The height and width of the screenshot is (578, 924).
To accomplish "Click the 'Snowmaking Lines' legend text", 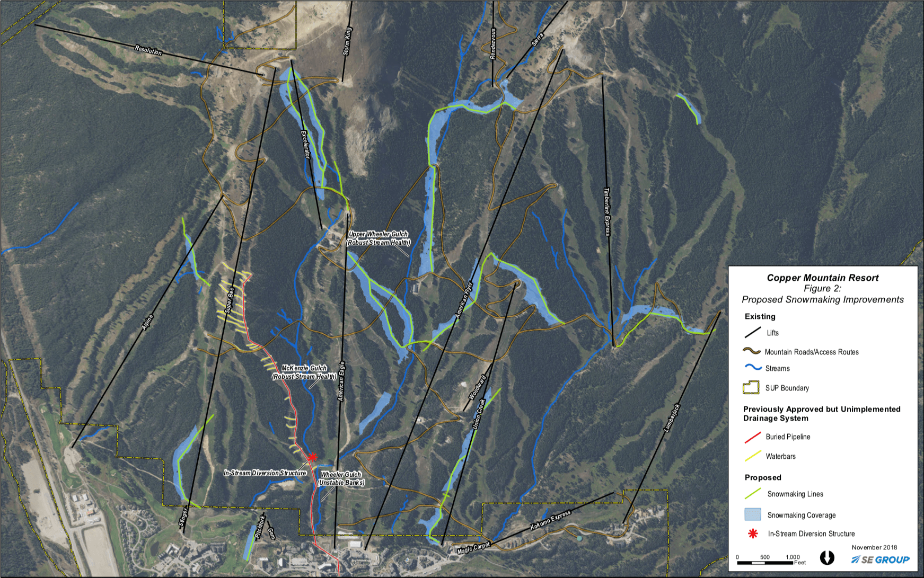I will point(796,494).
